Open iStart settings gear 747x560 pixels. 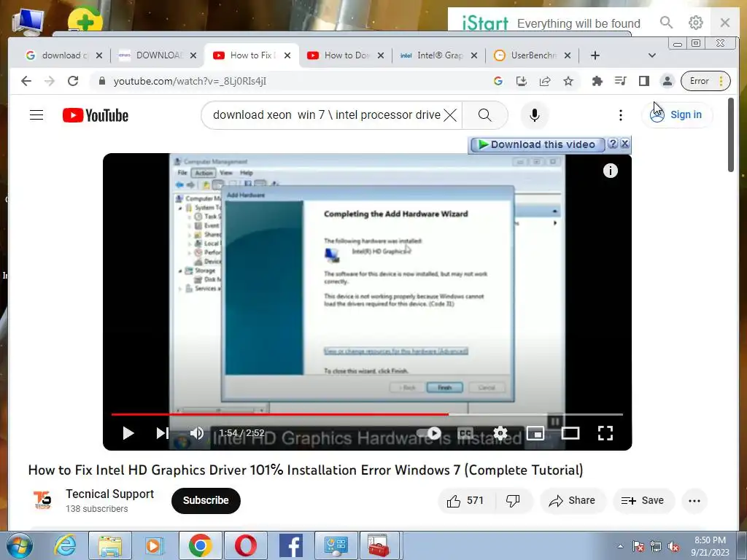(695, 23)
